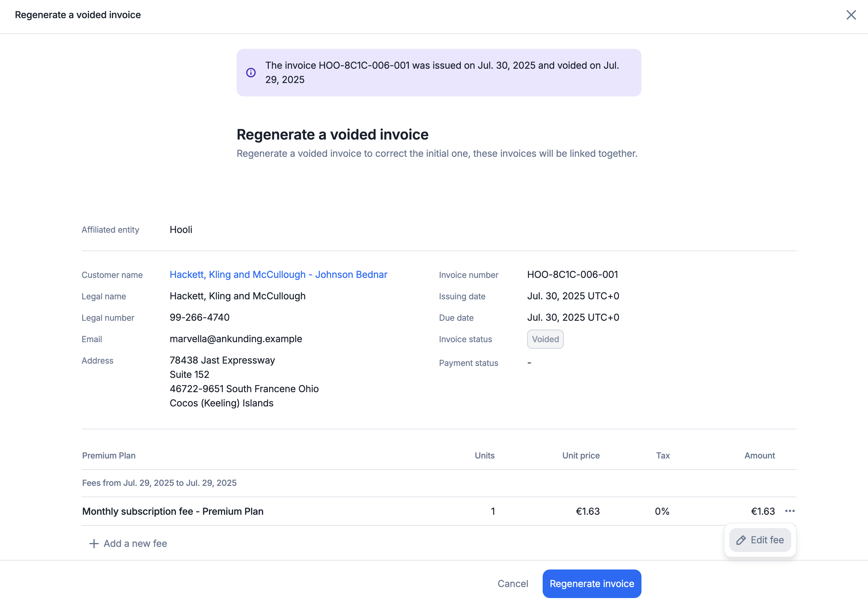This screenshot has width=868, height=604.
Task: Click the Units column header
Action: click(484, 456)
